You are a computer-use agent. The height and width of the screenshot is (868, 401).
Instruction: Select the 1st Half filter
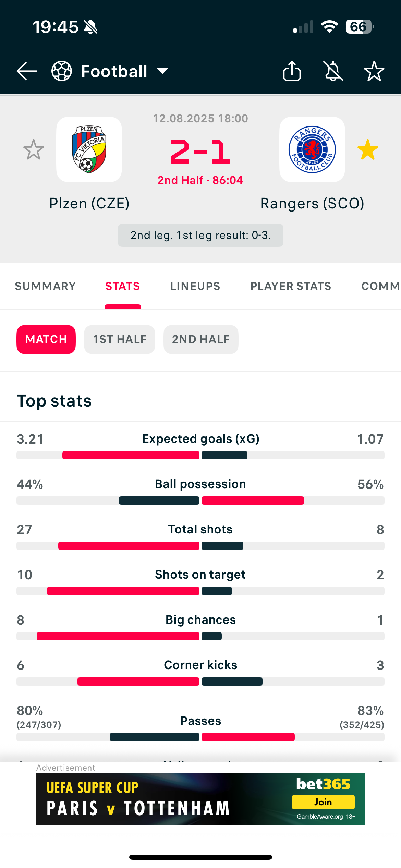120,339
